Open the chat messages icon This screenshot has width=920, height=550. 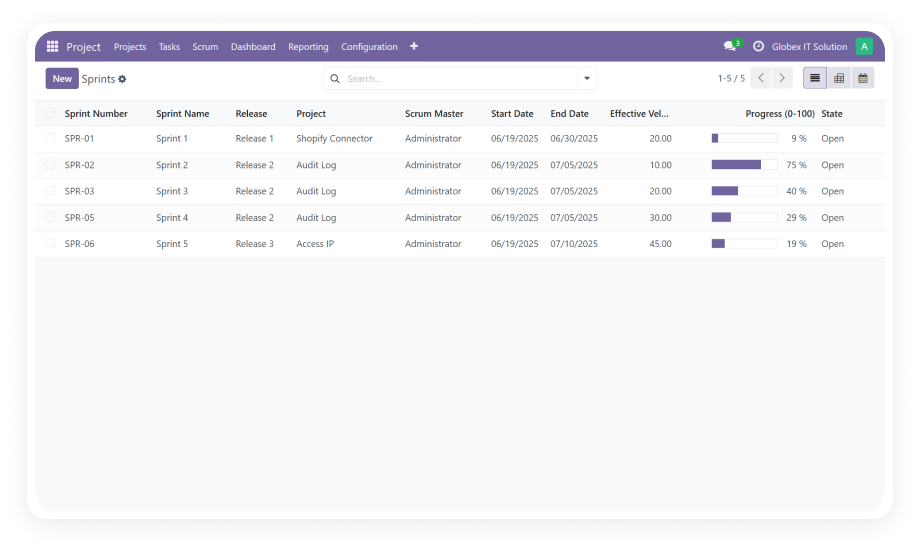730,46
